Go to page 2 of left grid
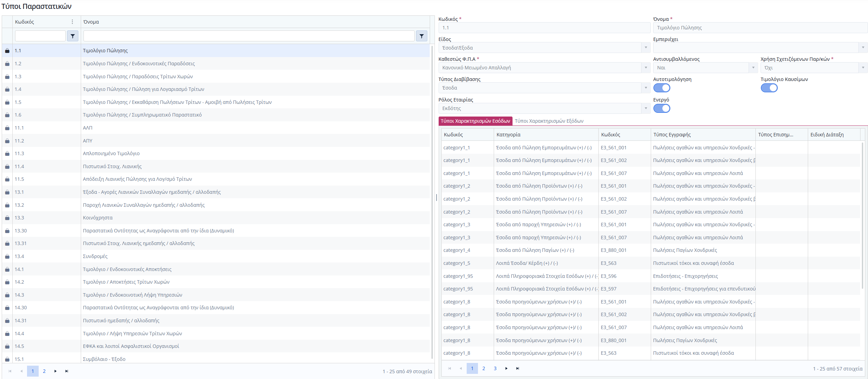868x379 pixels. (44, 371)
